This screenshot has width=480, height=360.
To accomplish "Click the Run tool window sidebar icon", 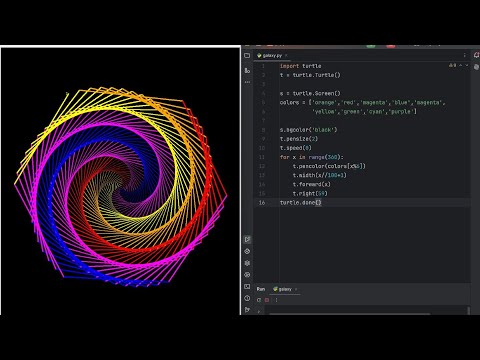I will 247,239.
